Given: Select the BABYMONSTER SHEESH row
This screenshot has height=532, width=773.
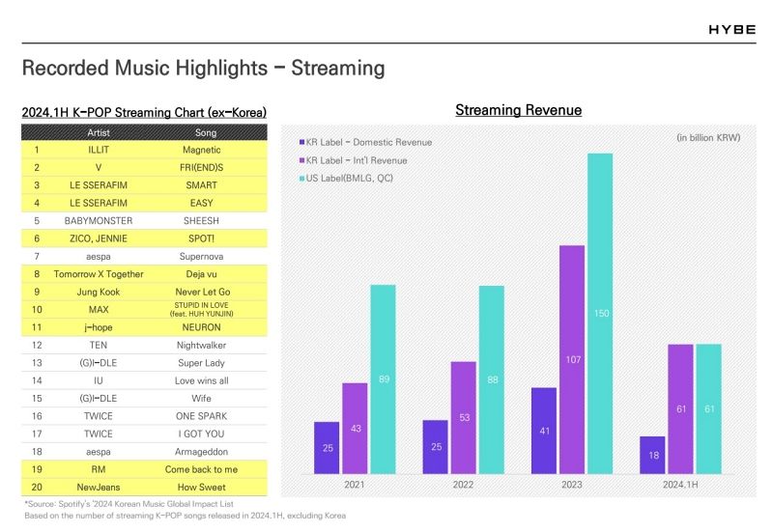Looking at the screenshot, I should 144,220.
